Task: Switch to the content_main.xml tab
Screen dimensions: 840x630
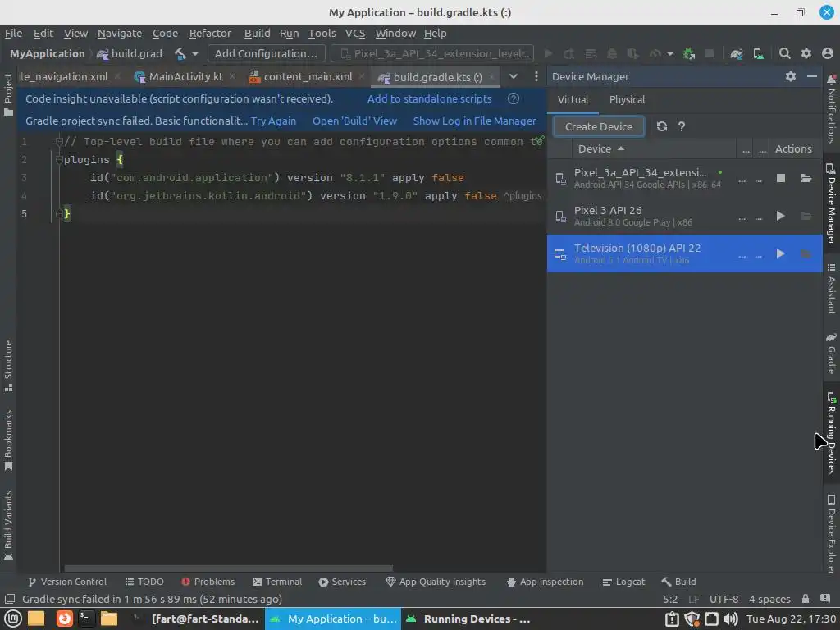Action: coord(308,76)
